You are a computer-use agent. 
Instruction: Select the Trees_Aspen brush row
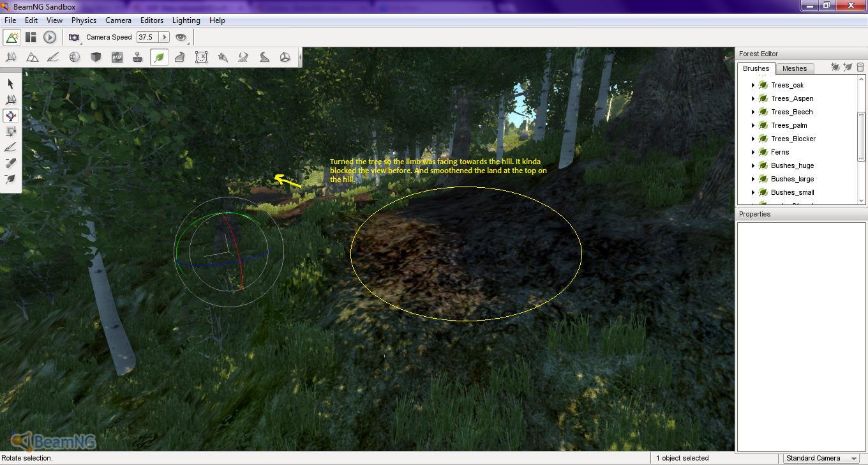[x=792, y=98]
